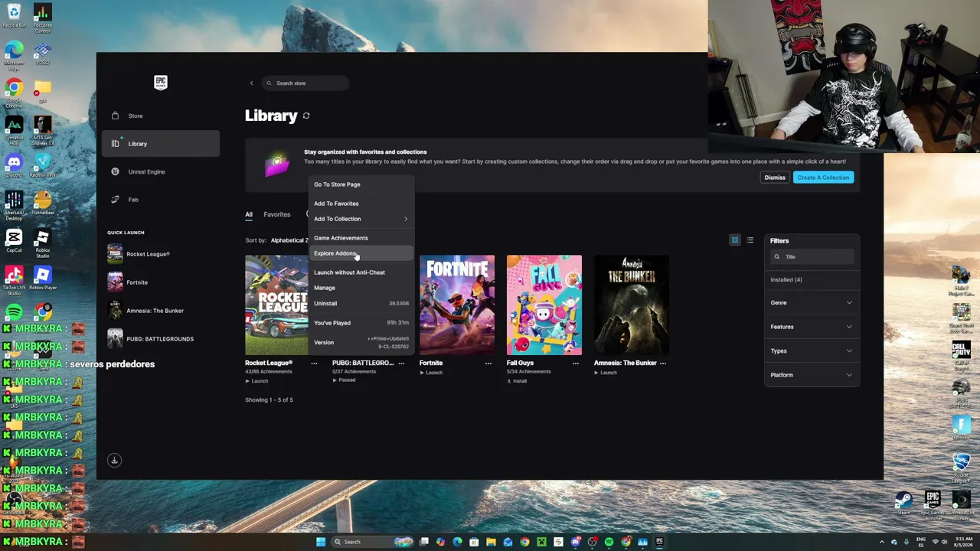Open the Fortnite cover thumbnail
This screenshot has width=980, height=551.
pos(457,305)
